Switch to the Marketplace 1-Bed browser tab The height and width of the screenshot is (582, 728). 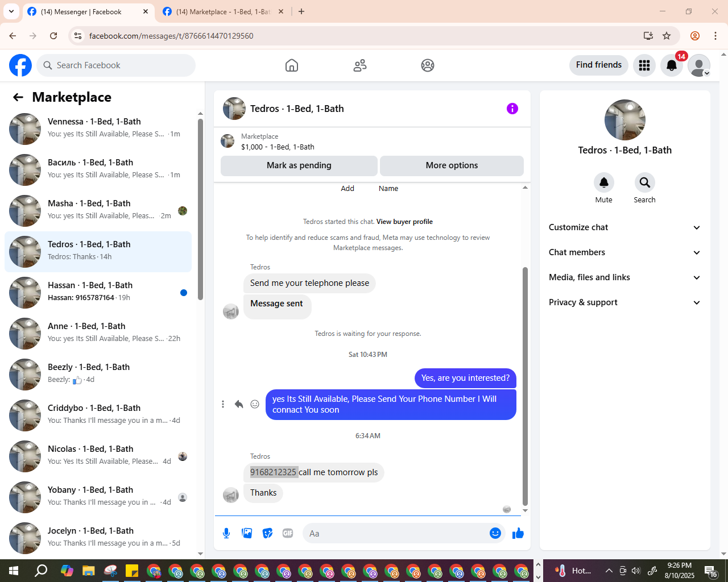point(223,11)
